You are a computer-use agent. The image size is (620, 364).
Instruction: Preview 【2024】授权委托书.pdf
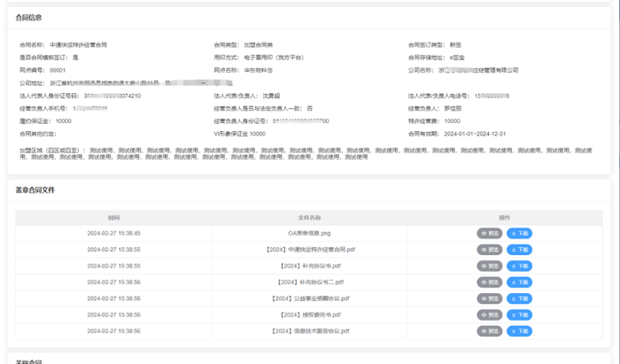[490, 314]
